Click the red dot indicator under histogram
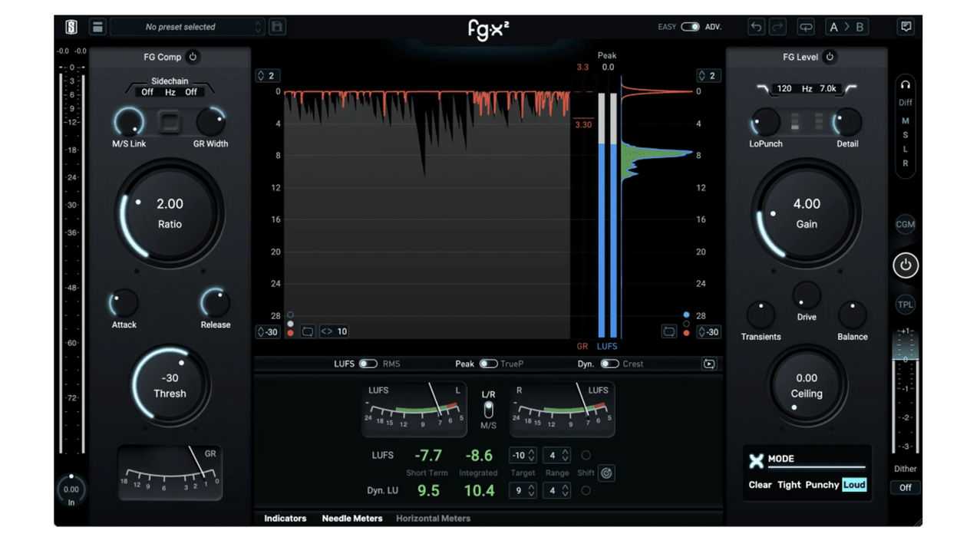The image size is (980, 537). (686, 333)
